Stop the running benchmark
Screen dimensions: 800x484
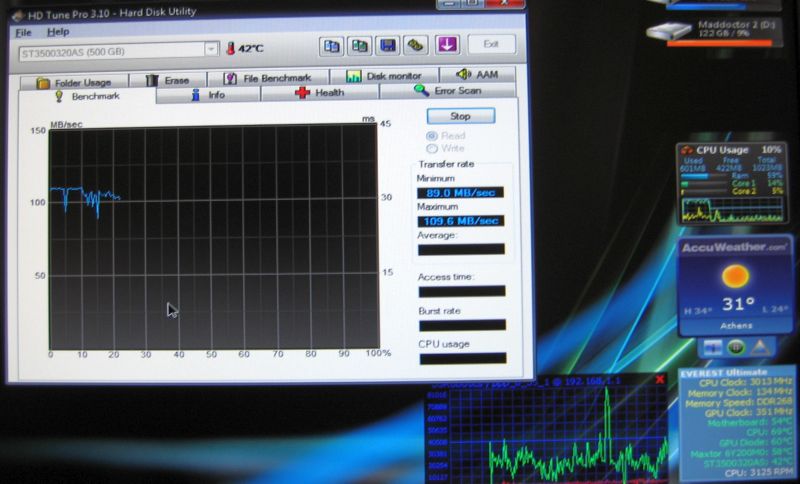tap(460, 116)
